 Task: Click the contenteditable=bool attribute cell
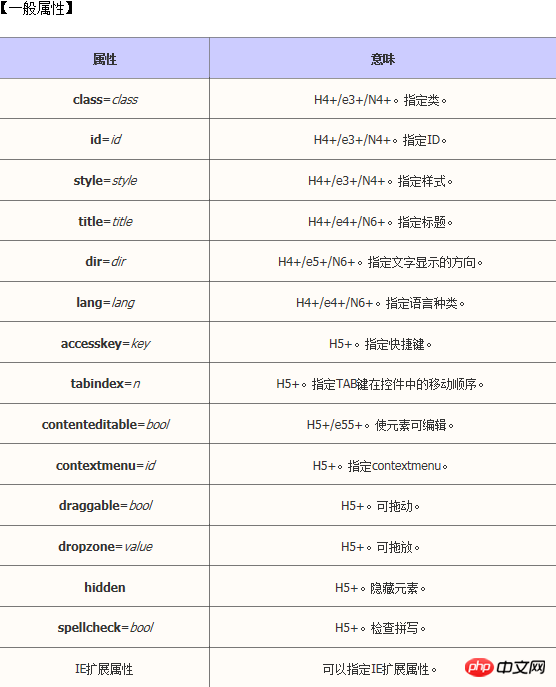pyautogui.click(x=105, y=424)
